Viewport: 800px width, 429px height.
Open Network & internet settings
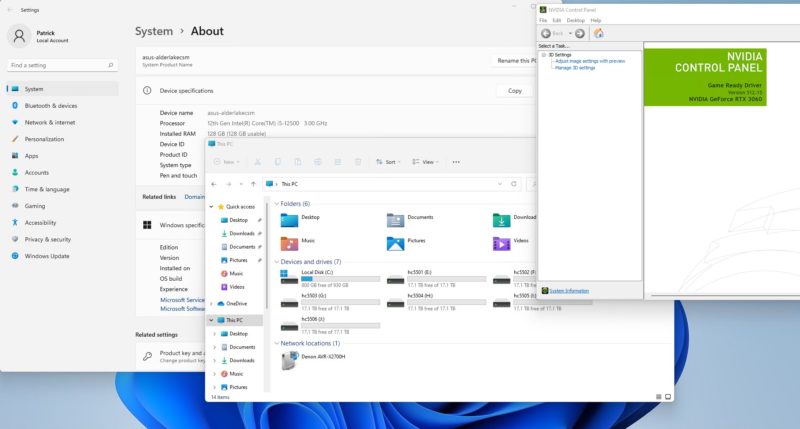pyautogui.click(x=63, y=122)
